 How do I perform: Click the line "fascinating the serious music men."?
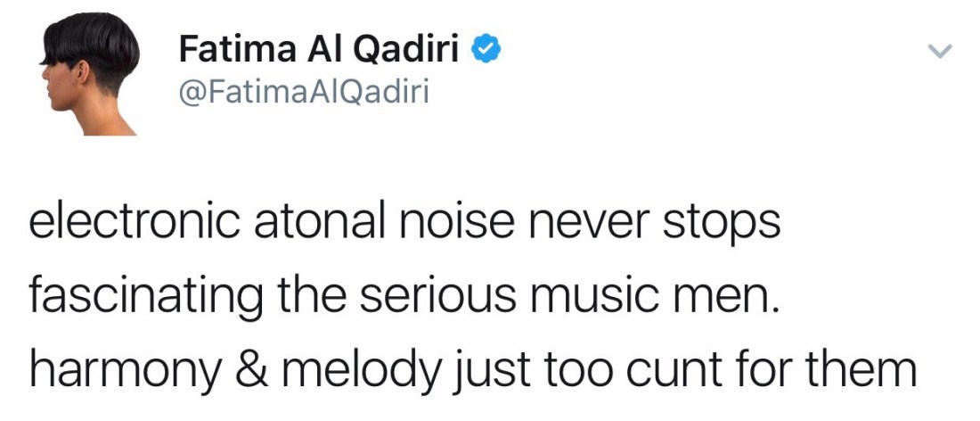click(404, 295)
